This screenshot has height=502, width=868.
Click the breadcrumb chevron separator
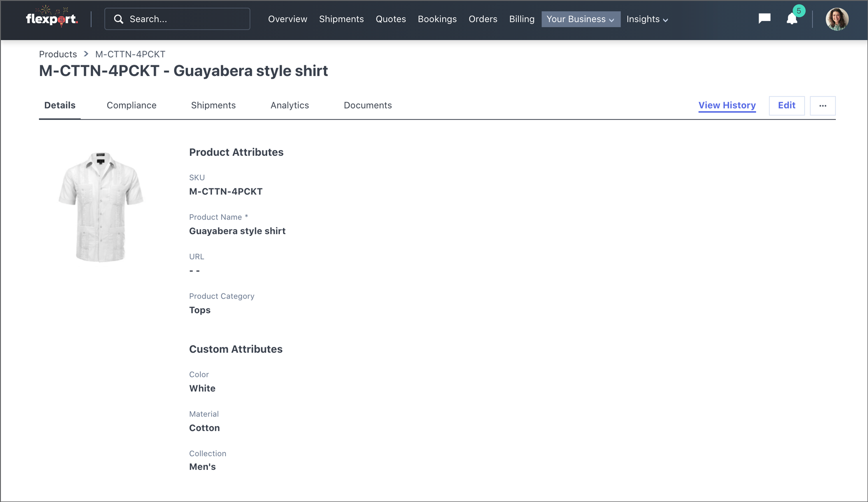point(86,54)
